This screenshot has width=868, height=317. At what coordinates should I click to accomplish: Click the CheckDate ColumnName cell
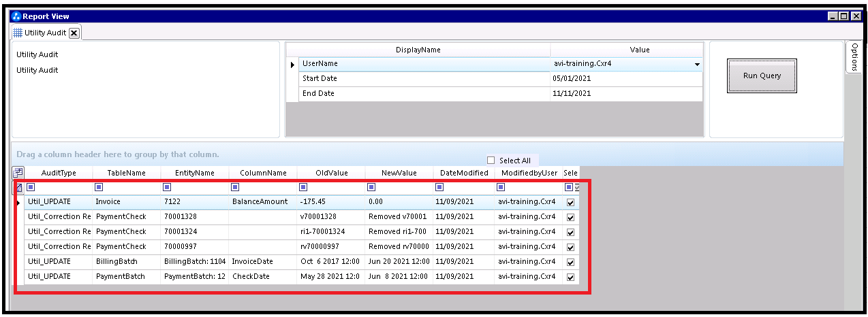click(263, 277)
